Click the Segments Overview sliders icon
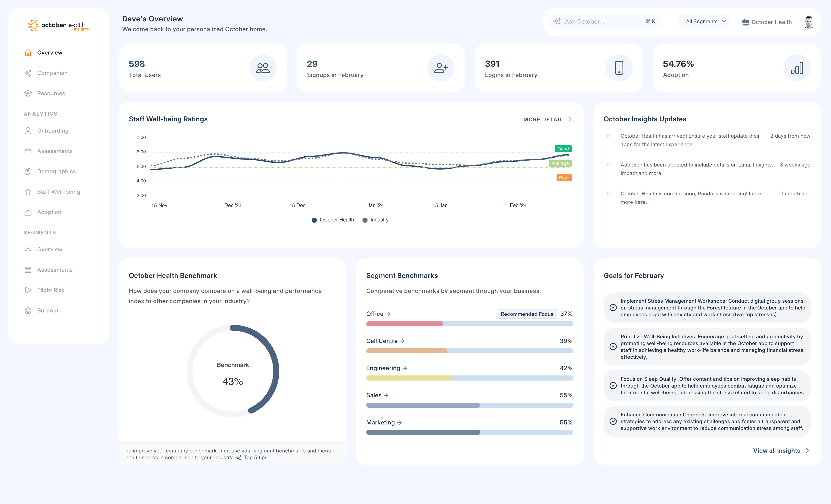831x504 pixels. 28,249
